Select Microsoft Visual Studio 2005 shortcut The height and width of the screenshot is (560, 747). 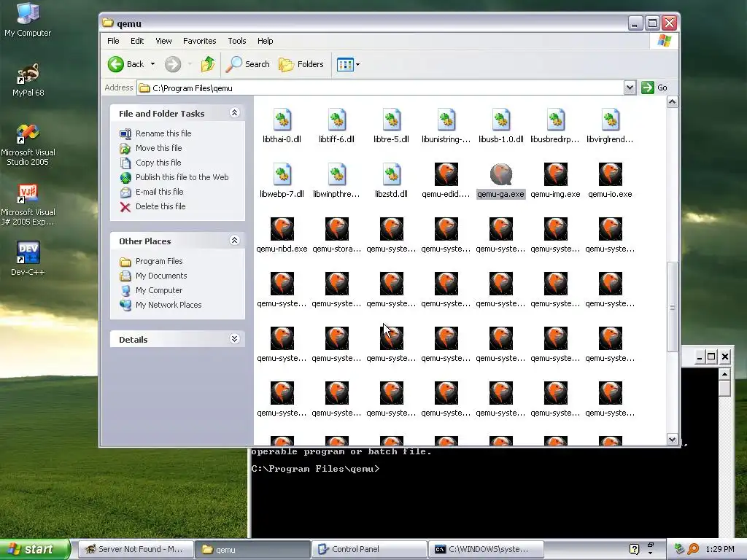pyautogui.click(x=28, y=145)
